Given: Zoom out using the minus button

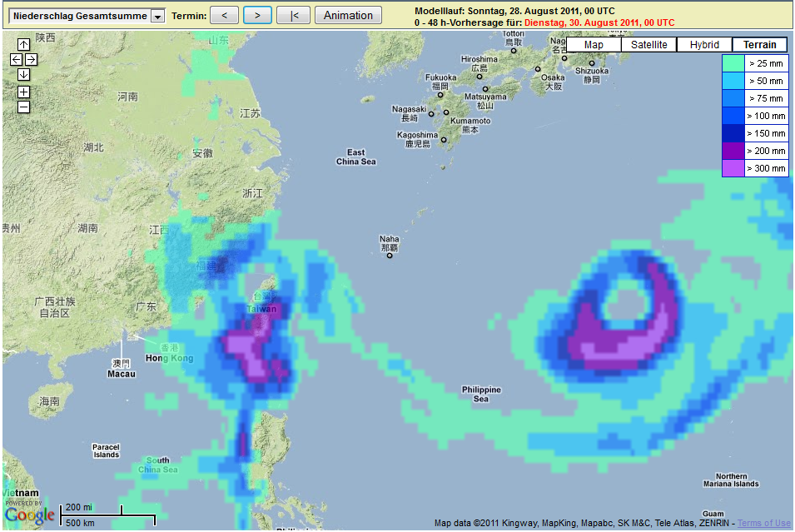Looking at the screenshot, I should (x=23, y=107).
